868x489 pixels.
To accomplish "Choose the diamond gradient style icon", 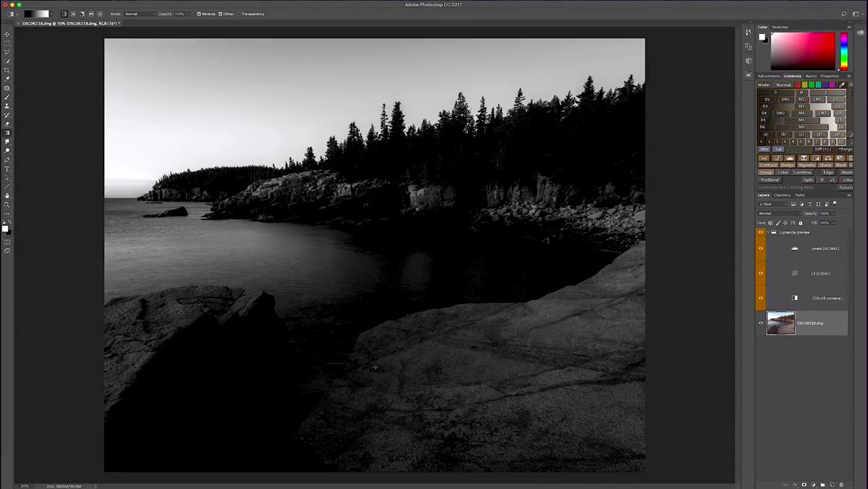I will pos(100,14).
